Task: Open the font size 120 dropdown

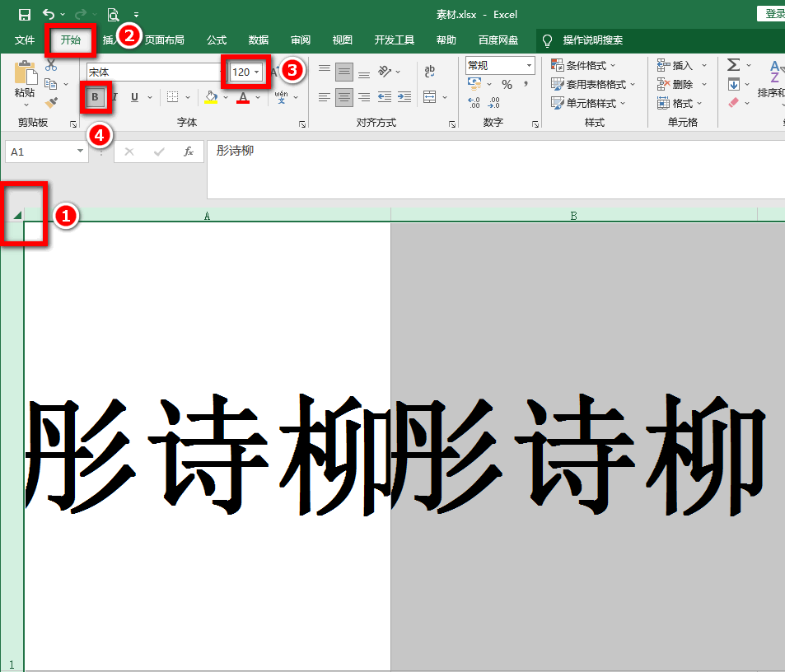Action: point(257,72)
